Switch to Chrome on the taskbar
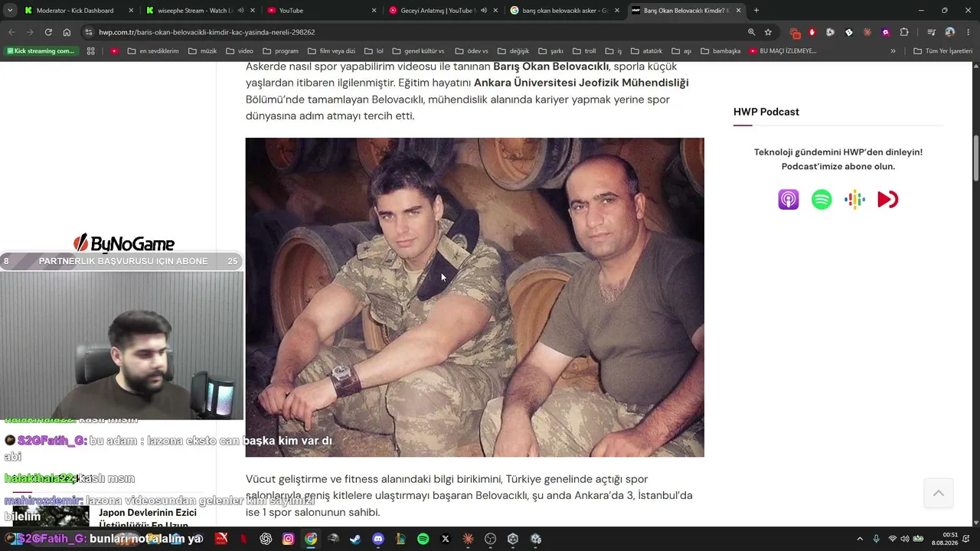 (310, 539)
